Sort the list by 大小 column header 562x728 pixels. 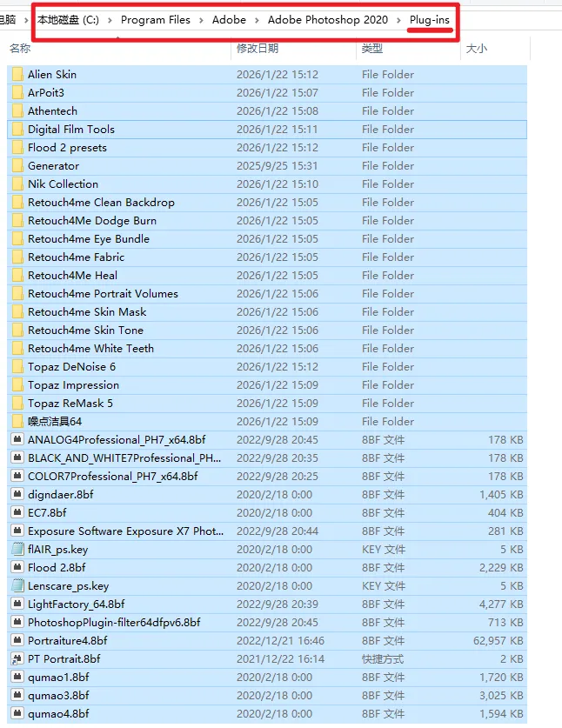pyautogui.click(x=477, y=49)
